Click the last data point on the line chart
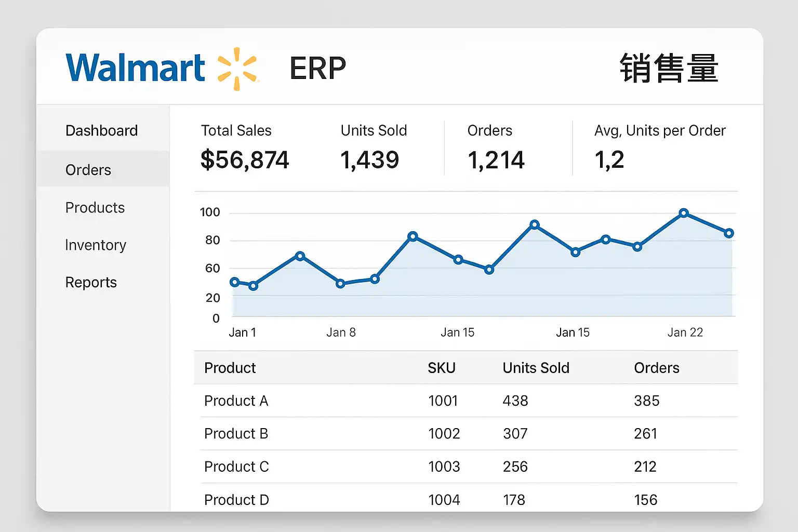 (x=729, y=233)
